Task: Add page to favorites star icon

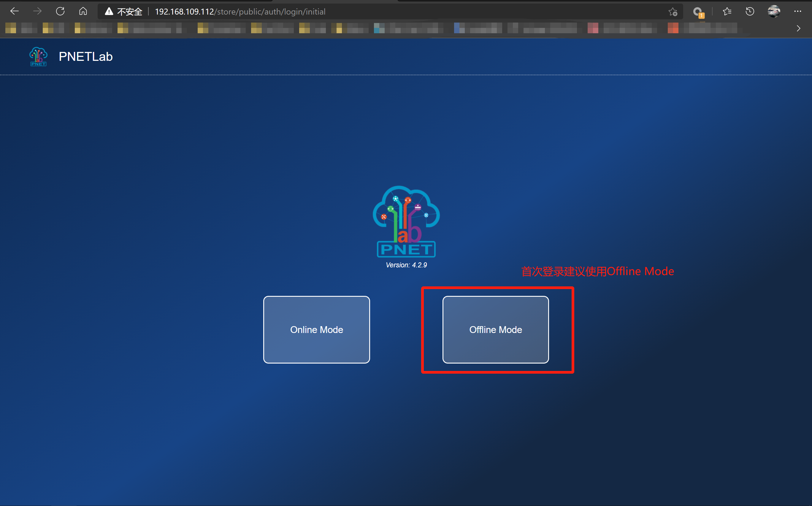Action: click(x=673, y=12)
